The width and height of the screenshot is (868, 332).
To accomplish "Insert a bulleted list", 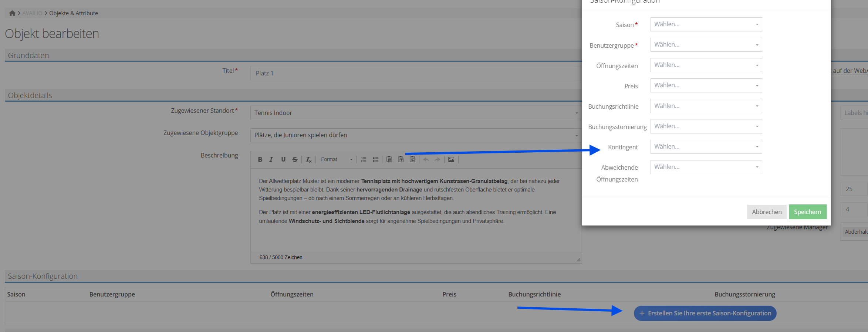I will coord(375,159).
